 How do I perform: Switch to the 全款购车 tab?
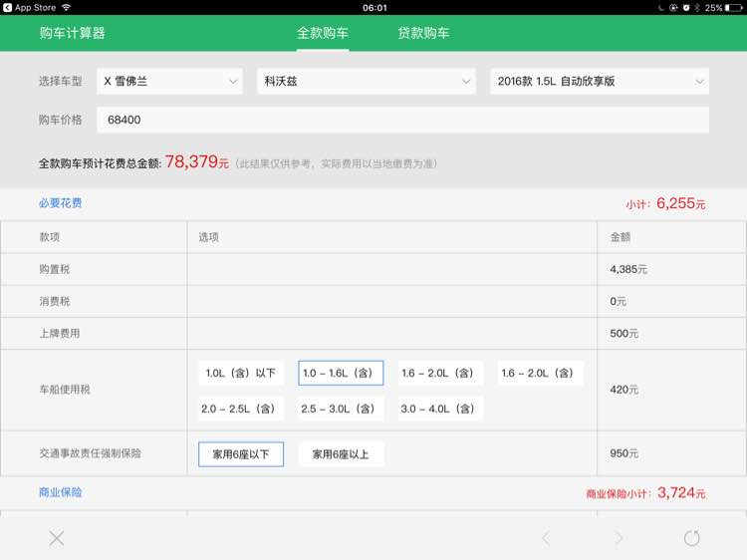coord(323,33)
